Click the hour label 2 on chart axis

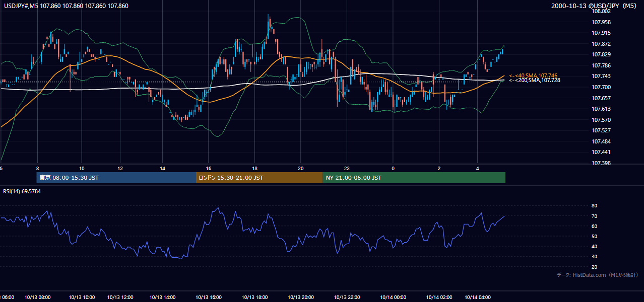click(439, 168)
